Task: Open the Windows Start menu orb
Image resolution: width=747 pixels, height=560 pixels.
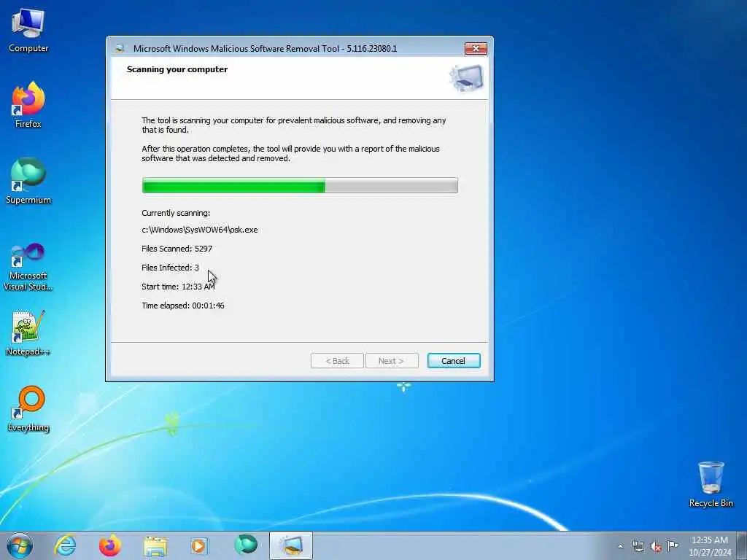Action: 20,545
